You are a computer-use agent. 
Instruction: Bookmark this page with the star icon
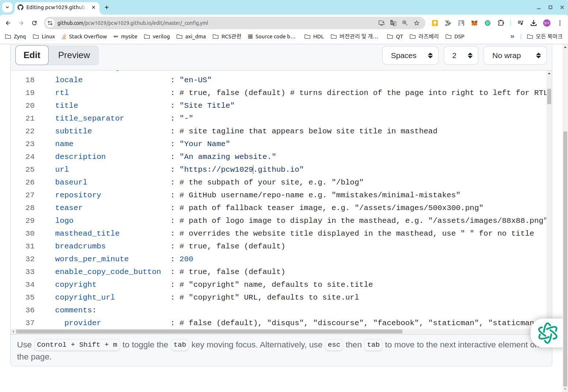[416, 23]
